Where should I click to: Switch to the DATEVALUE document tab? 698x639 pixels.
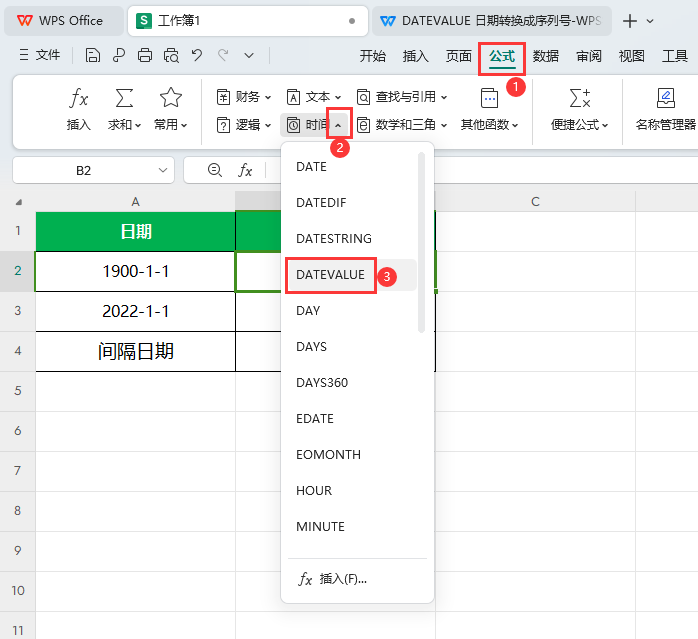coord(492,21)
